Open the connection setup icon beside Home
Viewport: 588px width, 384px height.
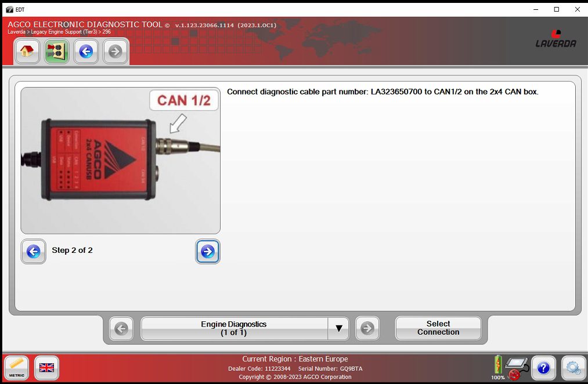tap(56, 52)
